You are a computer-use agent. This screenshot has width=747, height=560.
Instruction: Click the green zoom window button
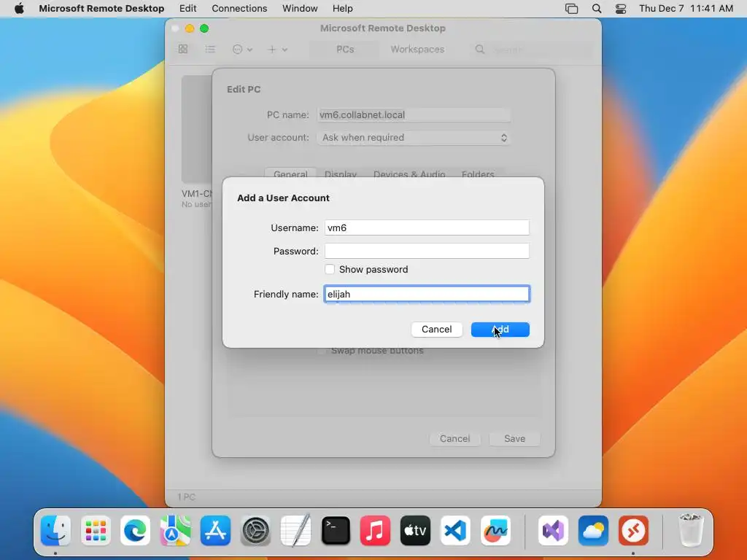pyautogui.click(x=204, y=28)
